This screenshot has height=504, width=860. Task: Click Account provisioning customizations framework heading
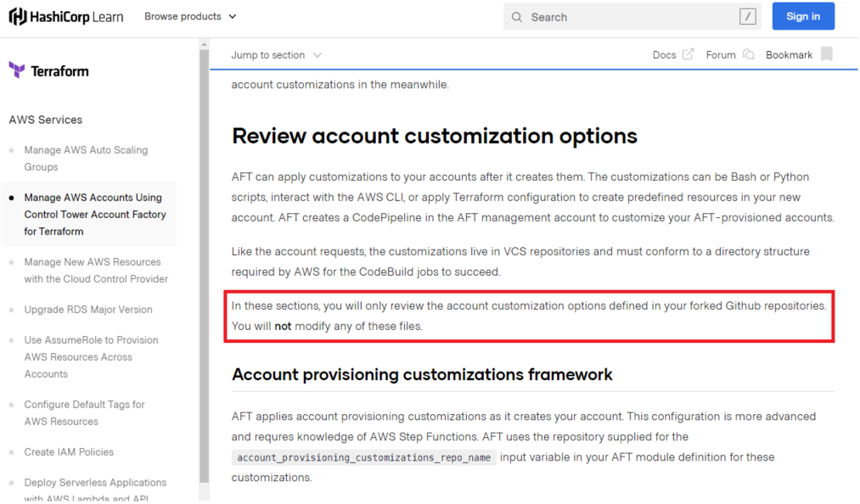point(422,374)
